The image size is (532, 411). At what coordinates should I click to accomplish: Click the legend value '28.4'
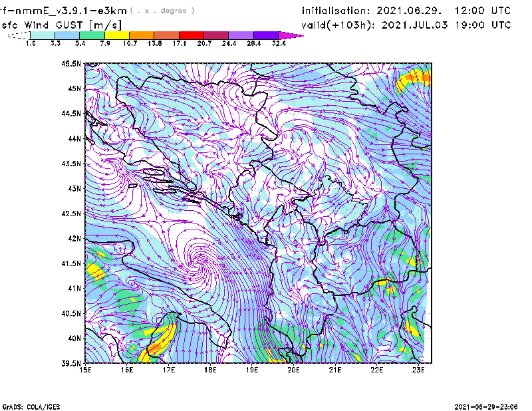(254, 43)
